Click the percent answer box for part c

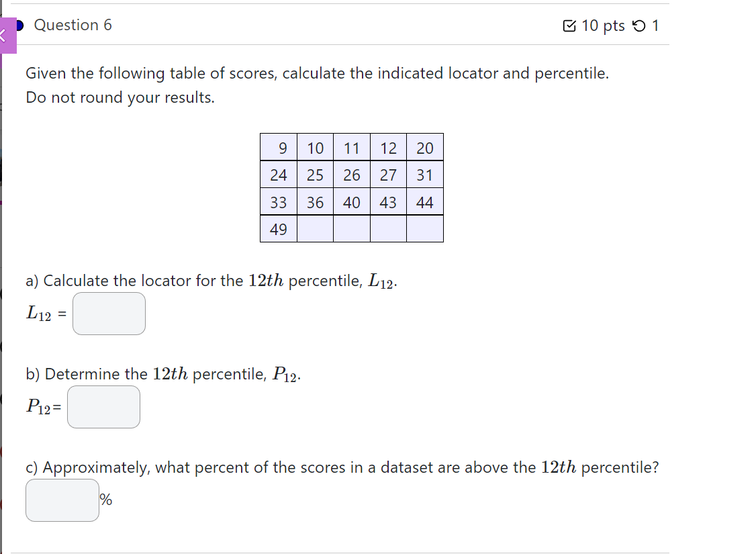62,500
